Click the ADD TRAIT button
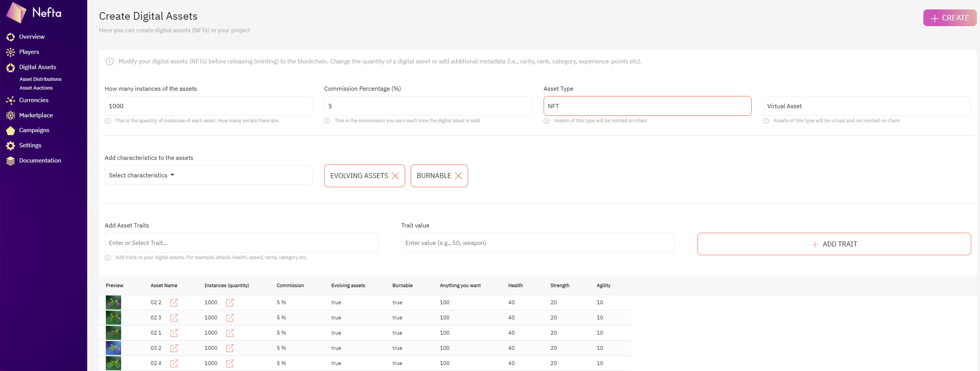Image resolution: width=980 pixels, height=371 pixels. pos(833,244)
